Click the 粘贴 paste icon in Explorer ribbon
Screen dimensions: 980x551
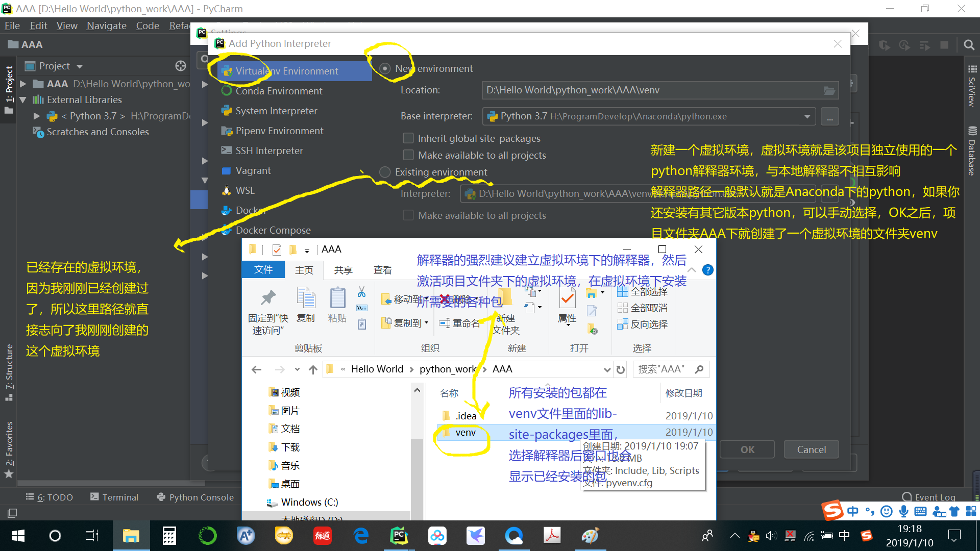tap(337, 305)
